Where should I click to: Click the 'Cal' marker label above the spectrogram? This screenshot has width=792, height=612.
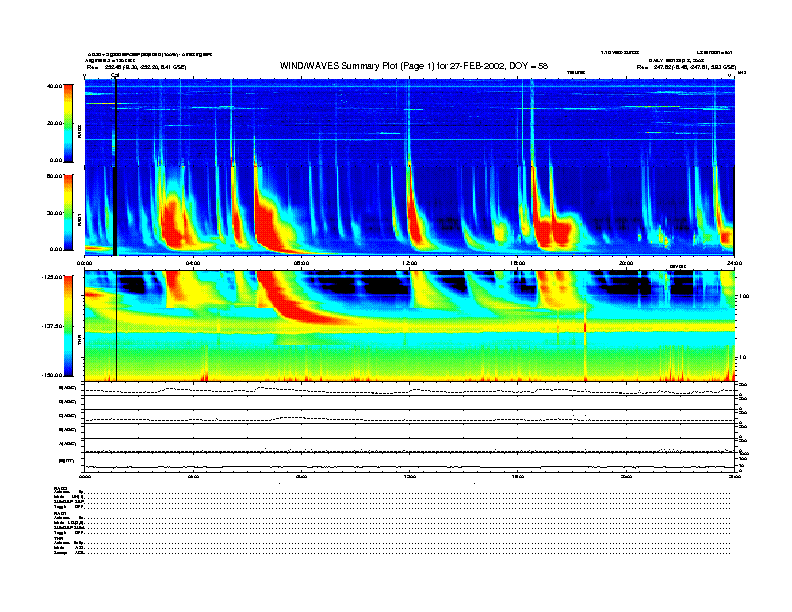(115, 75)
